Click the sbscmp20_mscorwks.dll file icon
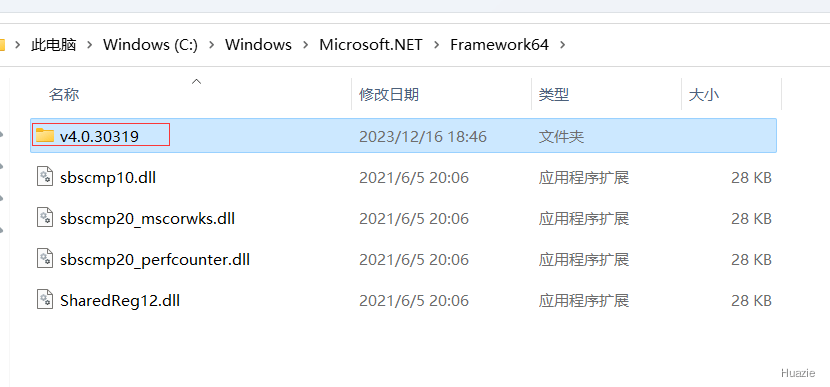 (45, 218)
